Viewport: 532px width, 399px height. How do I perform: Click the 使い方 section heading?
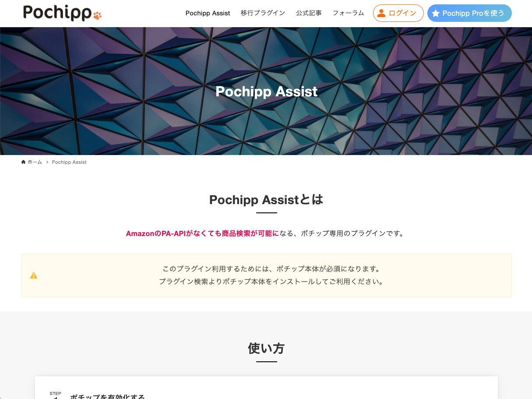(x=266, y=348)
